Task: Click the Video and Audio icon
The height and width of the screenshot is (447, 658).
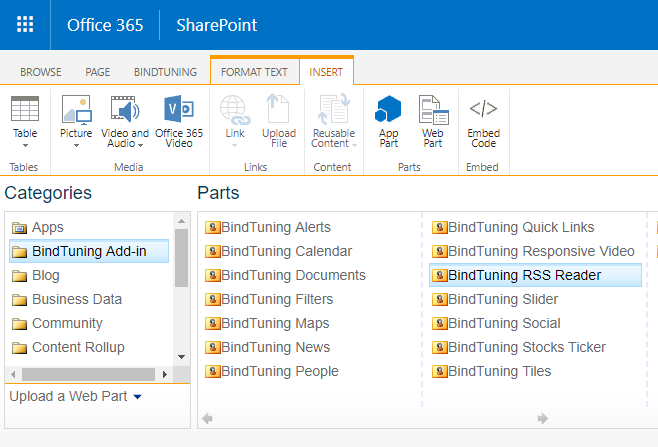Action: [x=125, y=110]
